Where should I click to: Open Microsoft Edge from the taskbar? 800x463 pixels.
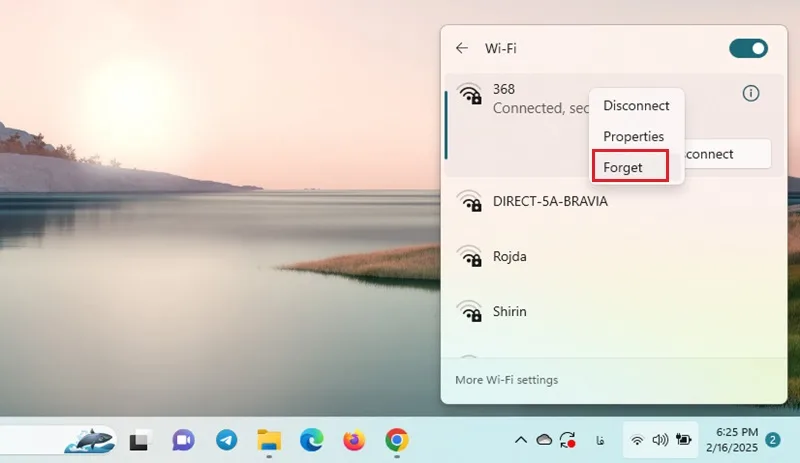(311, 440)
